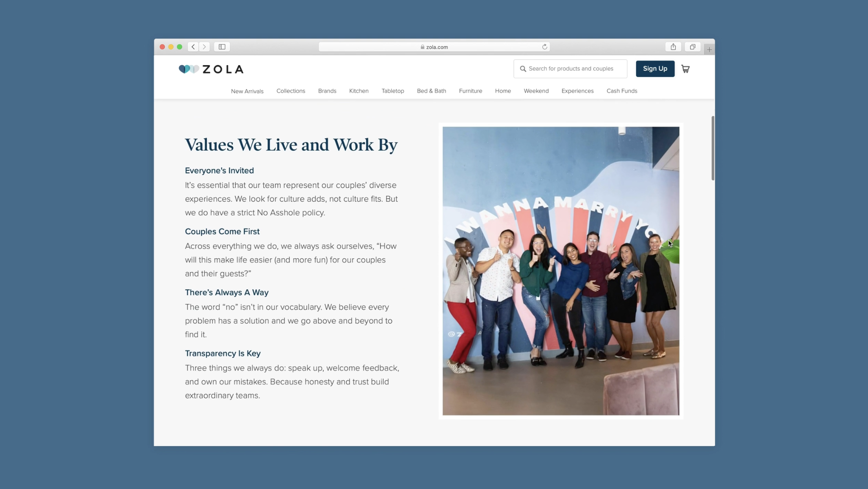Click the browser back arrow
868x489 pixels.
(x=193, y=47)
